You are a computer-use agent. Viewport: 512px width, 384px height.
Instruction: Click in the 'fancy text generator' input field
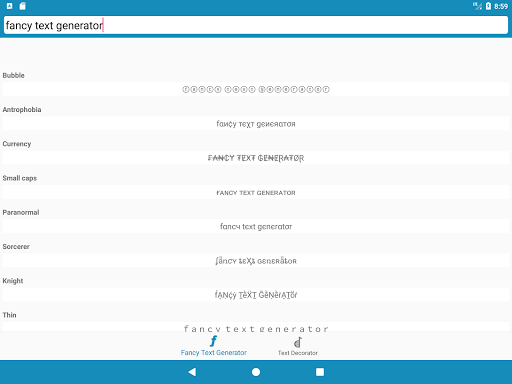coord(256,25)
